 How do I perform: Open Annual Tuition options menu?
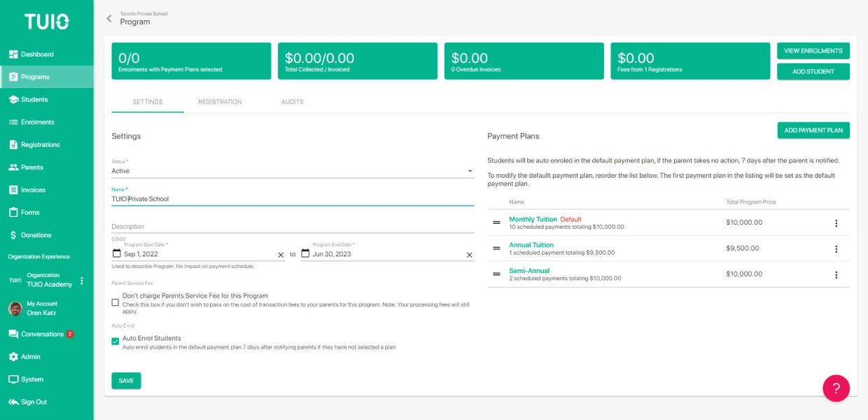[836, 249]
